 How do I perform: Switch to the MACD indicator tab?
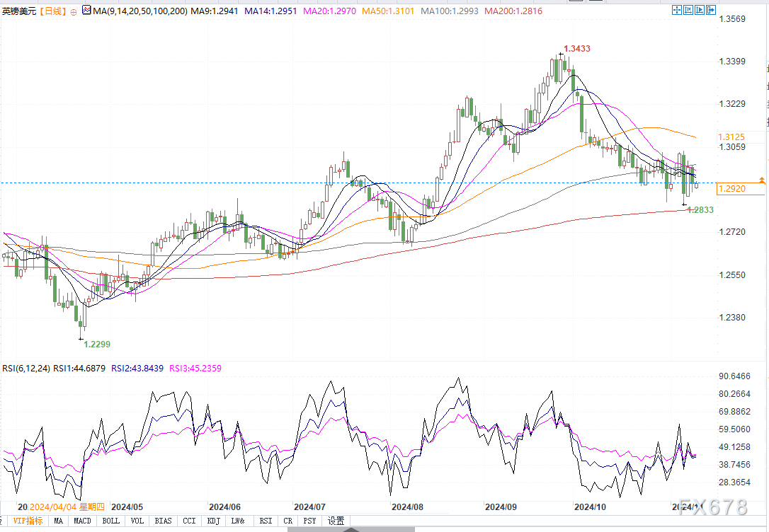tap(83, 521)
